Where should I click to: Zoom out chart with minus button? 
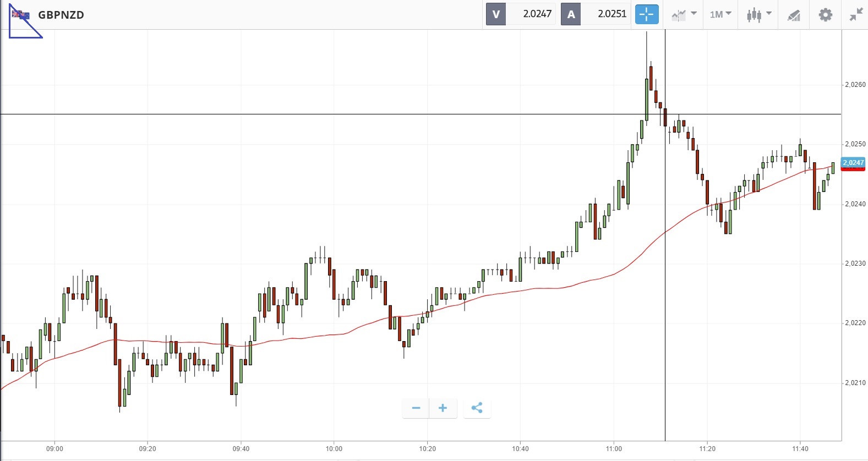click(416, 408)
